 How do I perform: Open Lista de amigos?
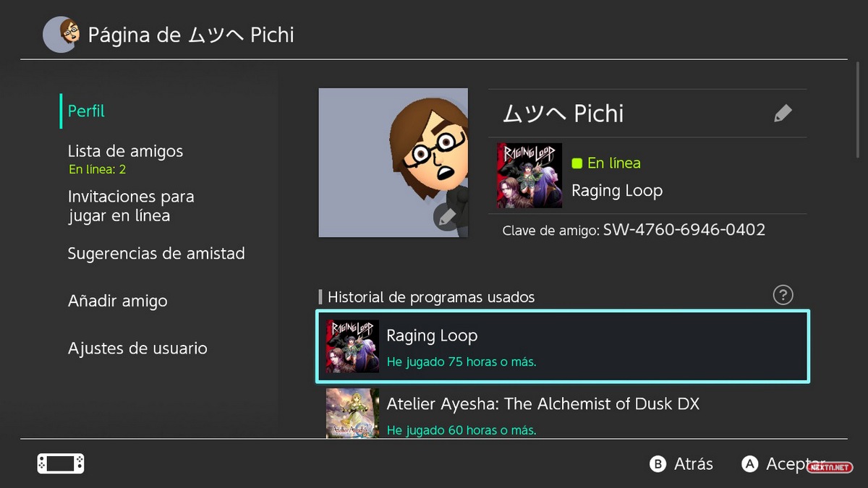point(125,152)
